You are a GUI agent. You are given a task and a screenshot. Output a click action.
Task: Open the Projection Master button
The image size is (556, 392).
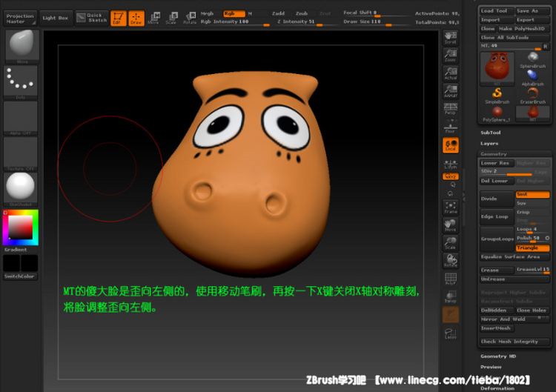click(x=20, y=19)
